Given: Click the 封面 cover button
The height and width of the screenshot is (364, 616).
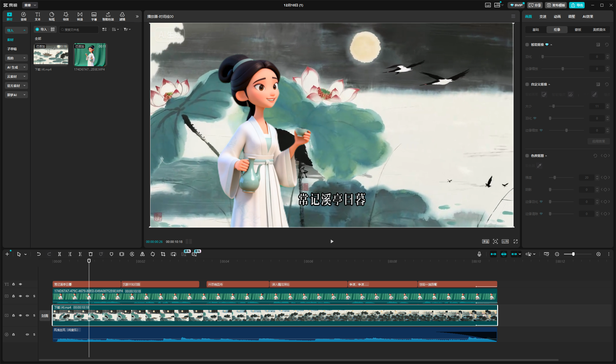Looking at the screenshot, I should coord(45,316).
